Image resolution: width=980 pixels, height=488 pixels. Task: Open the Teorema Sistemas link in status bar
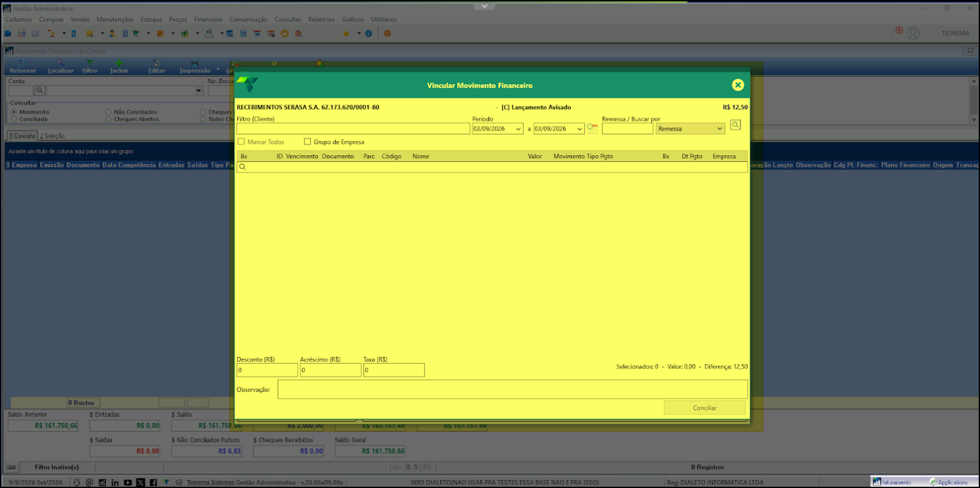[210, 482]
